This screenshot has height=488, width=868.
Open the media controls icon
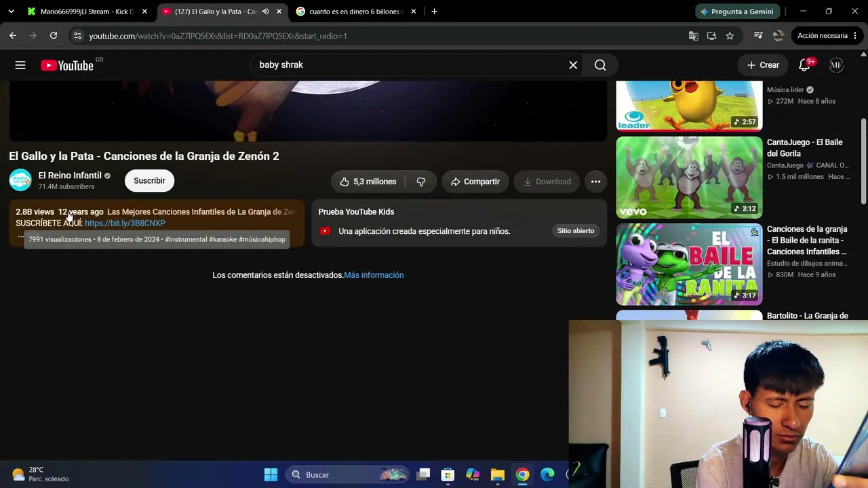(759, 36)
